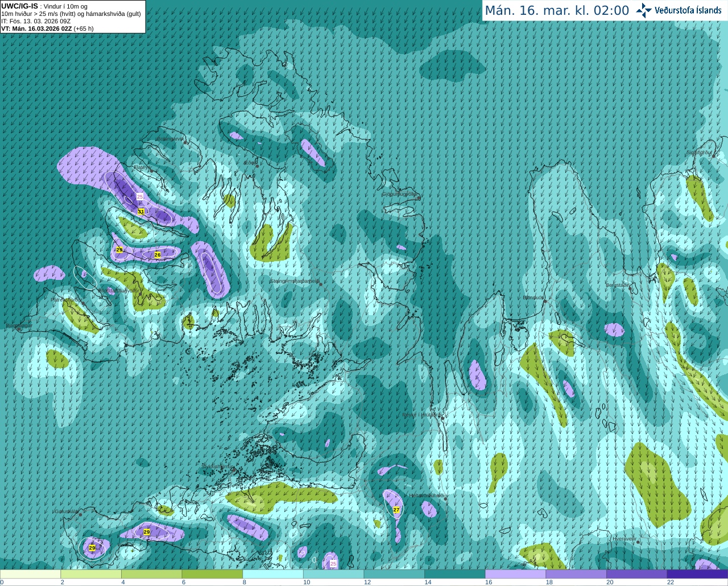Pick the 14–16 m/s dark teal legend swatch
The height and width of the screenshot is (586, 728).
(x=455, y=574)
